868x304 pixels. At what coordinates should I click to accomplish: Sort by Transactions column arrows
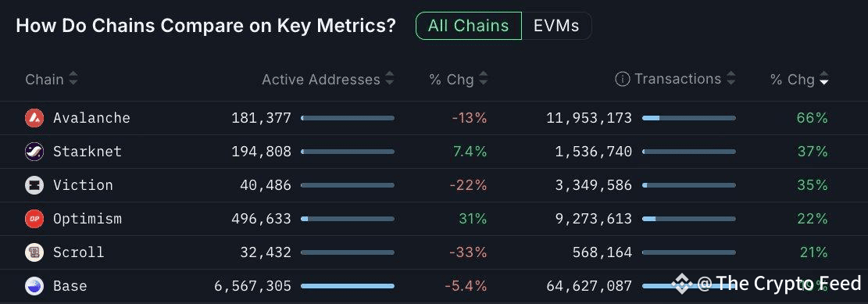(x=730, y=79)
